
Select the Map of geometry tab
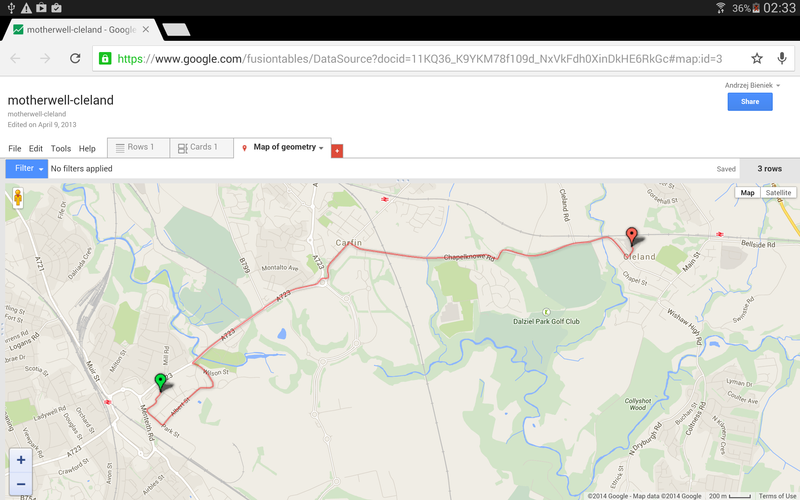point(282,147)
